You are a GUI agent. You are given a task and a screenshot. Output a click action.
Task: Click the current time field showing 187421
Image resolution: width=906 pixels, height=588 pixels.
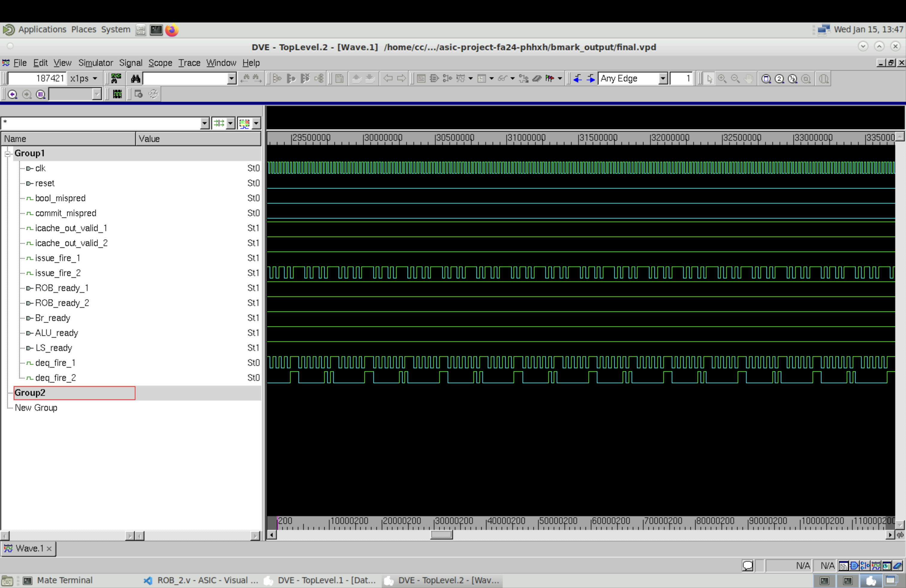(x=37, y=79)
